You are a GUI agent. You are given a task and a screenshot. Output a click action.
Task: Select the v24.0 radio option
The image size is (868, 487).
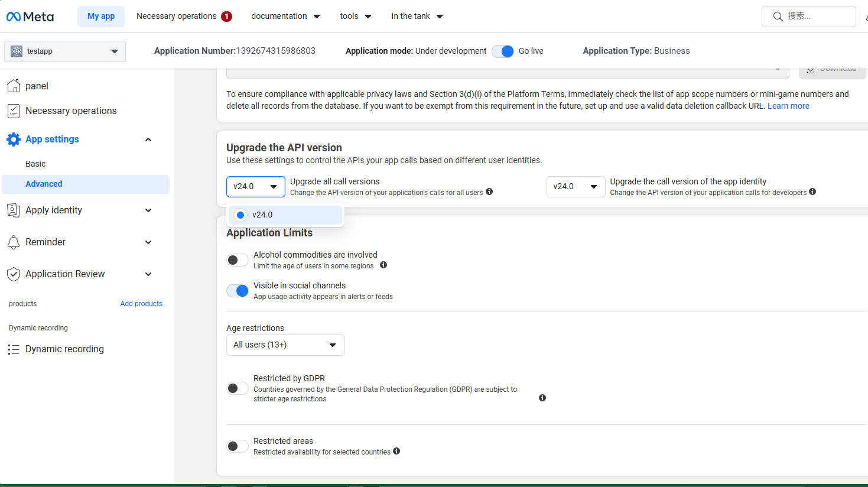click(240, 215)
